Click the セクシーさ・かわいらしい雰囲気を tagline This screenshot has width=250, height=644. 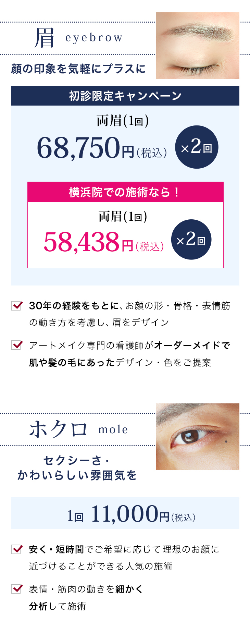(77, 468)
